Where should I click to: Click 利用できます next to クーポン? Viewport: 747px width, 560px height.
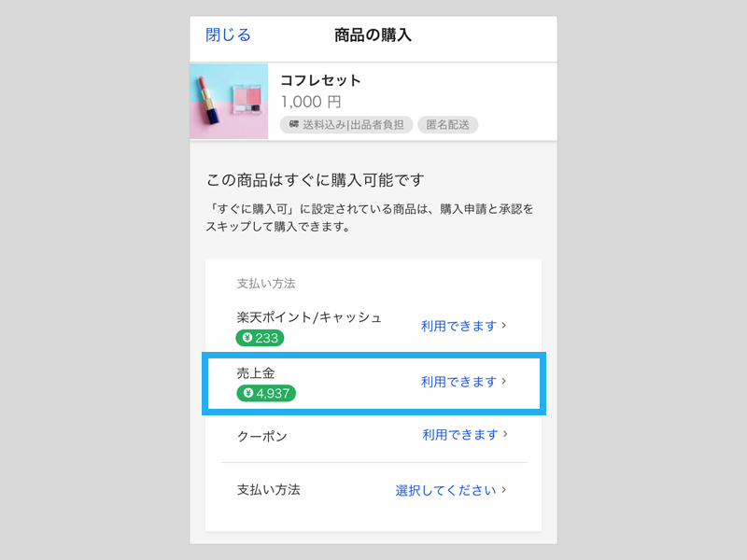pos(464,435)
